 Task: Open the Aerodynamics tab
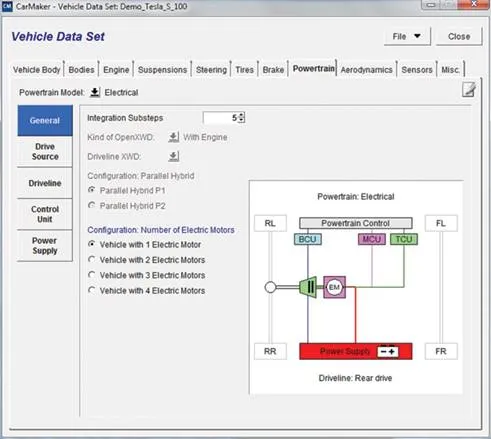[366, 70]
